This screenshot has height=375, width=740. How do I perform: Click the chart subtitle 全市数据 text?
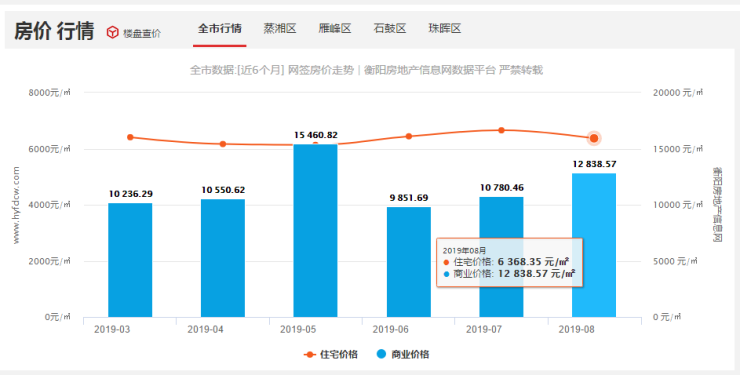pos(366,70)
